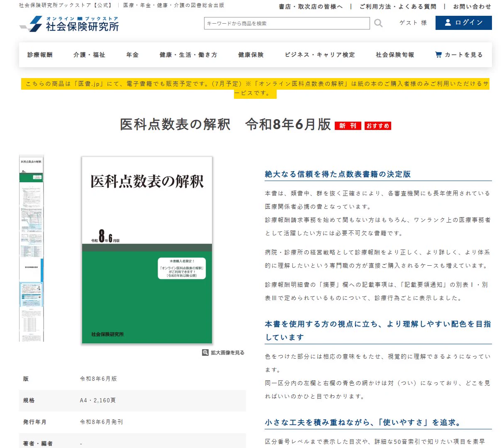This screenshot has width=504, height=448.
Task: Click the page title 医科点数表の解釈 令和8年6月版
Action: 225,125
